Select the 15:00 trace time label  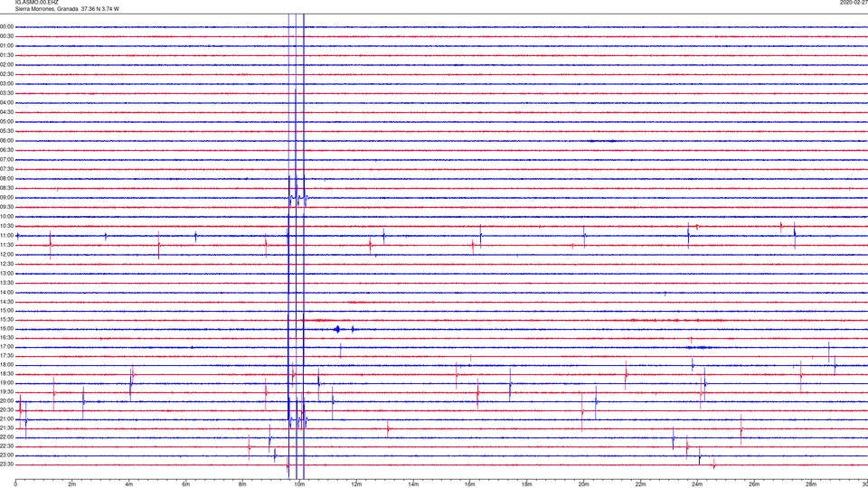click(x=6, y=311)
